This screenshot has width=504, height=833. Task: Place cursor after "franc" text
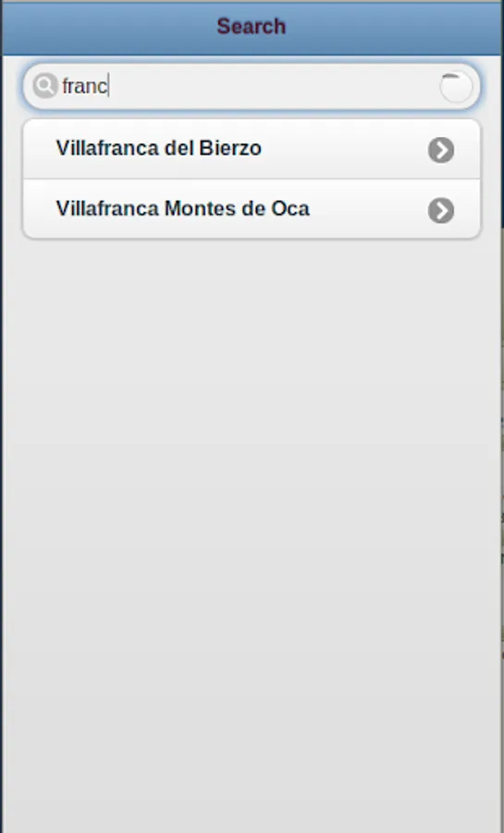[x=109, y=85]
